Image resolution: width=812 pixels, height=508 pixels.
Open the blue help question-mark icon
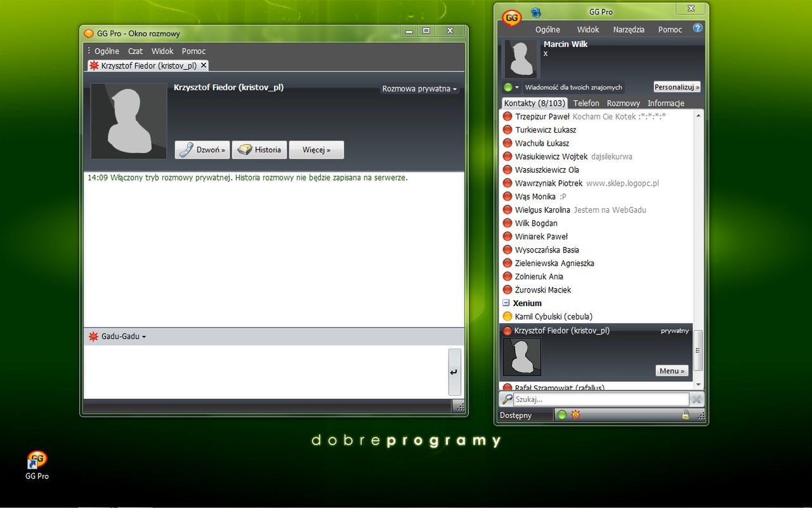coord(698,29)
